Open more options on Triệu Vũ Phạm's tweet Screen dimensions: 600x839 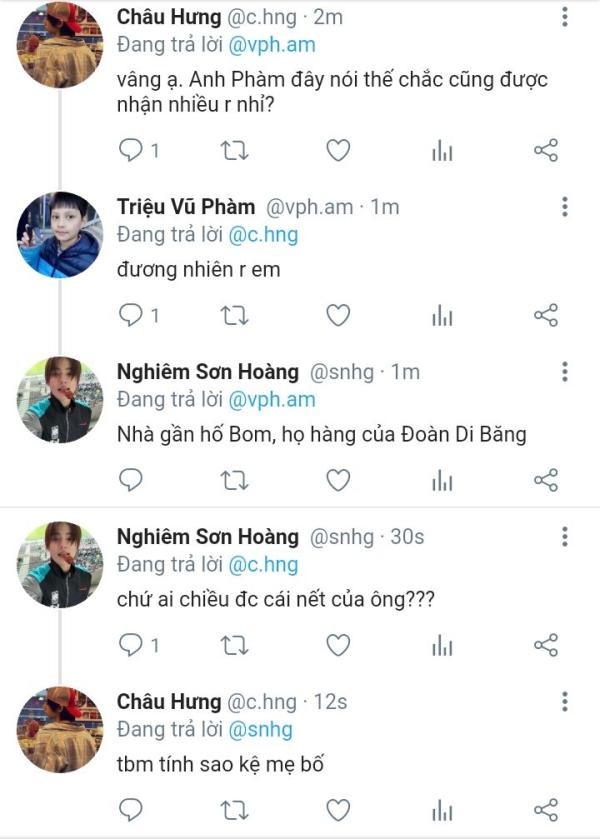(x=565, y=207)
